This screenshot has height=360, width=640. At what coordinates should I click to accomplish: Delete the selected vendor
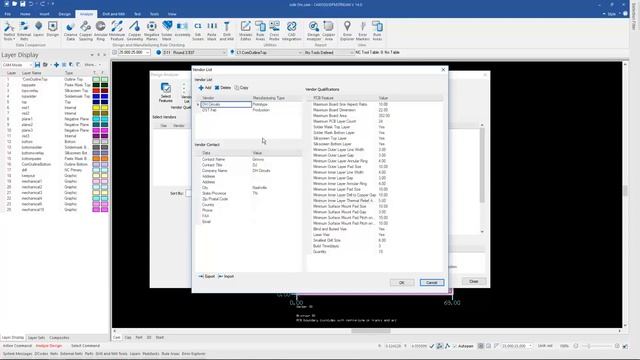click(x=223, y=88)
